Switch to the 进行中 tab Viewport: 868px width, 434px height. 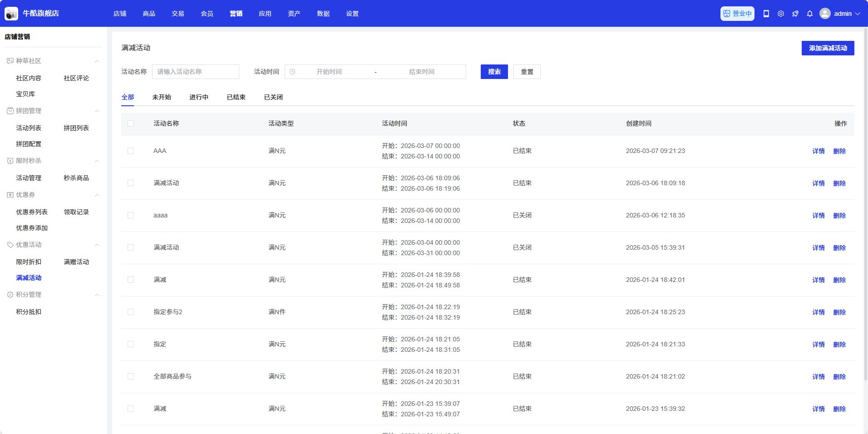click(x=199, y=97)
